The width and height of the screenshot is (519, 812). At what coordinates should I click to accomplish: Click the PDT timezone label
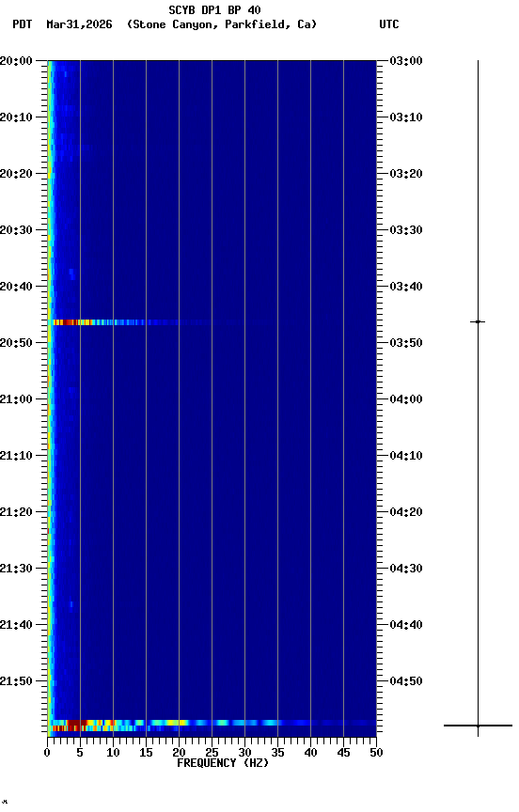[x=23, y=24]
